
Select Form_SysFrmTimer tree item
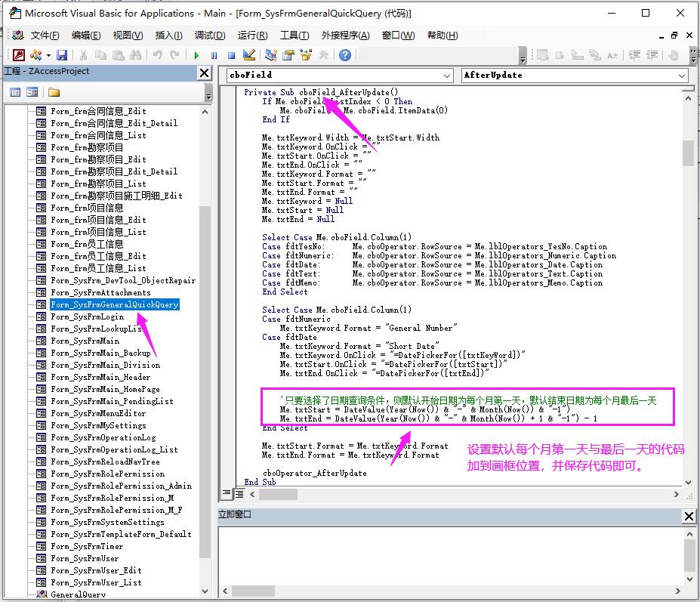click(x=87, y=546)
